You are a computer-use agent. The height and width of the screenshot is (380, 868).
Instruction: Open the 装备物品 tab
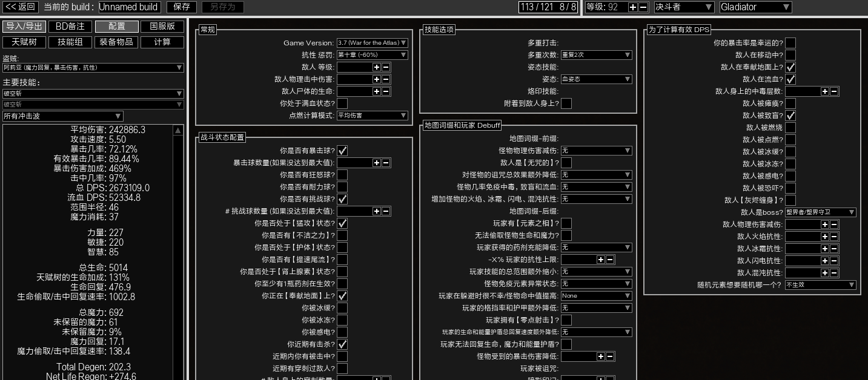point(116,42)
